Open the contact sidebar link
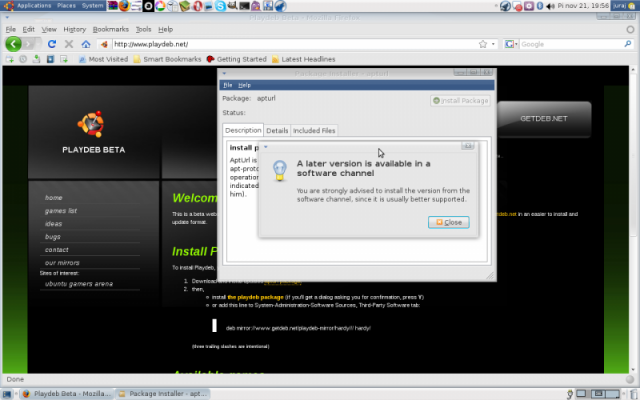 coord(57,250)
